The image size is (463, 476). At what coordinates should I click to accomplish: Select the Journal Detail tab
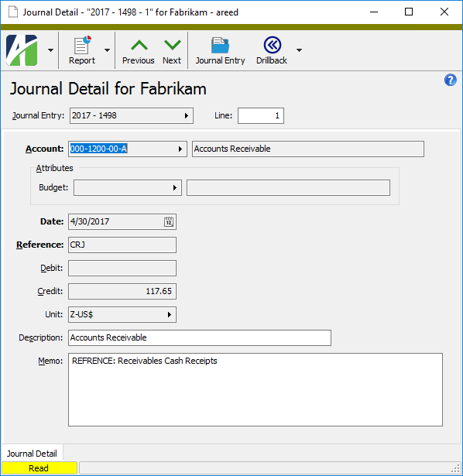coord(32,454)
